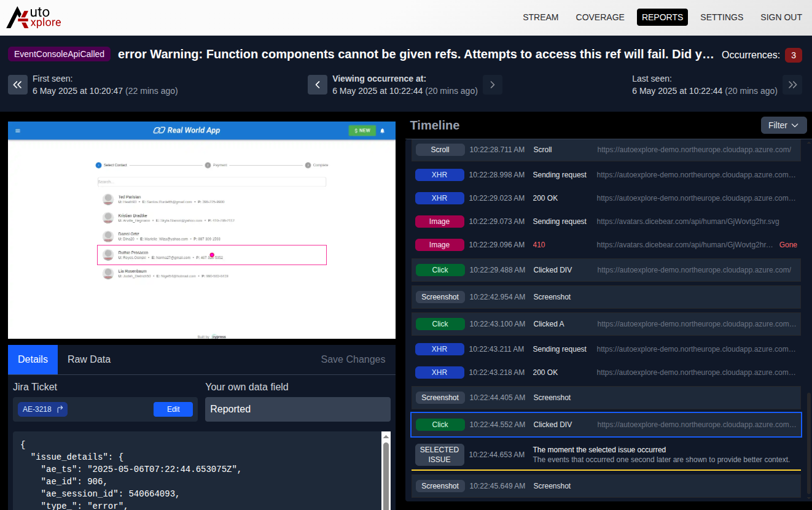Viewport: 812px width, 510px height.
Task: Select the Screenshot event at 10:22:45.649
Action: tap(606, 486)
